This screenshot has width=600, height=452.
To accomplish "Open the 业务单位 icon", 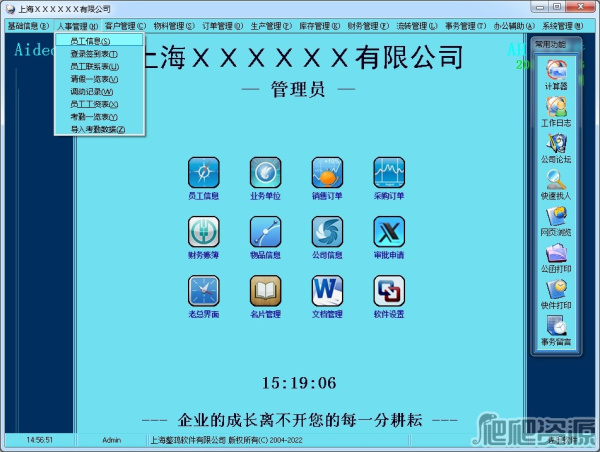I will pyautogui.click(x=266, y=173).
